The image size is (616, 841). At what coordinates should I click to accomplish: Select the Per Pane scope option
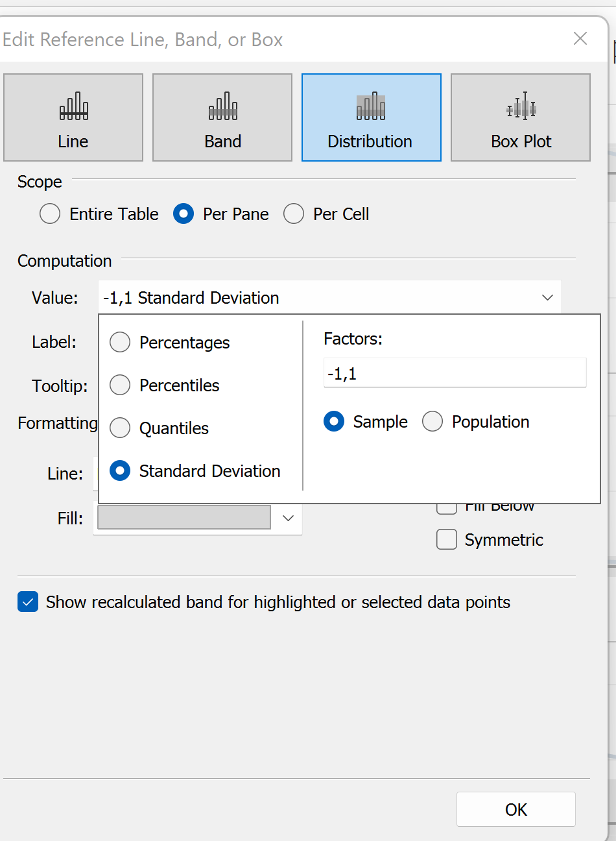[x=184, y=214]
